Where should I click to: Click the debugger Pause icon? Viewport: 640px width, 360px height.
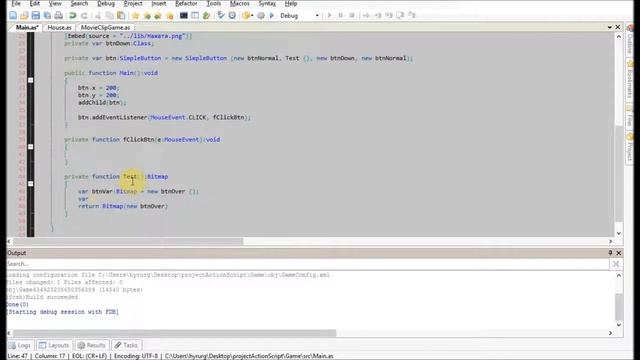tap(340, 16)
